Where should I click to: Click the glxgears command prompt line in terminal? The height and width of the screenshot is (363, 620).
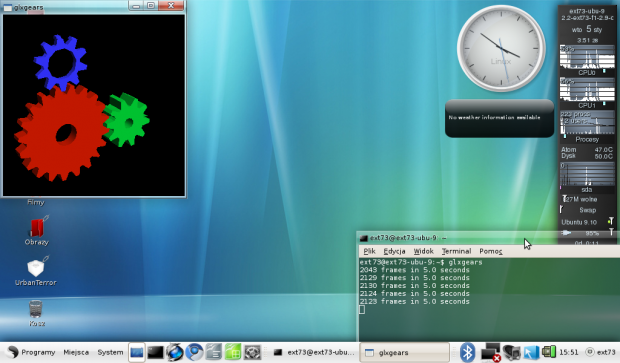tap(421, 262)
